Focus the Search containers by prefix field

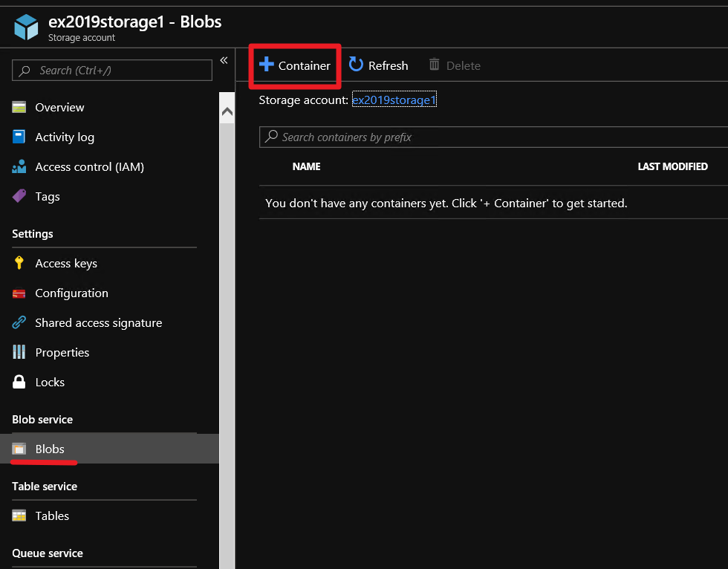493,137
